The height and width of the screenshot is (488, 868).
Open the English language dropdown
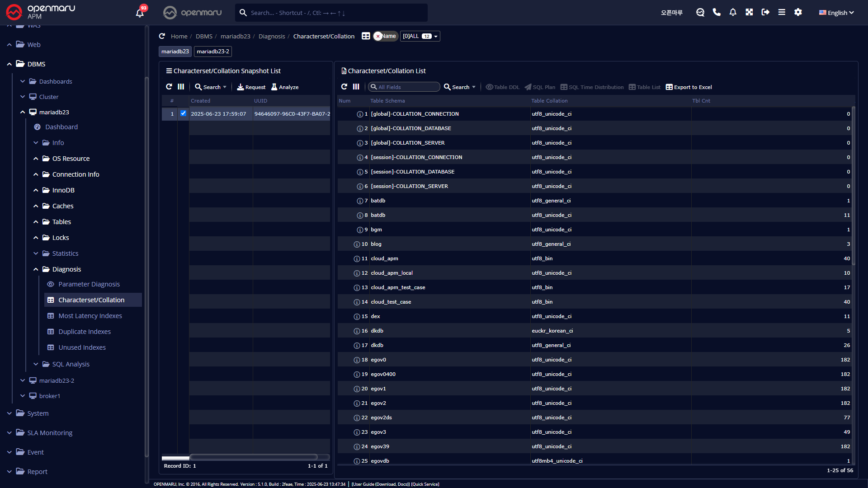click(836, 13)
